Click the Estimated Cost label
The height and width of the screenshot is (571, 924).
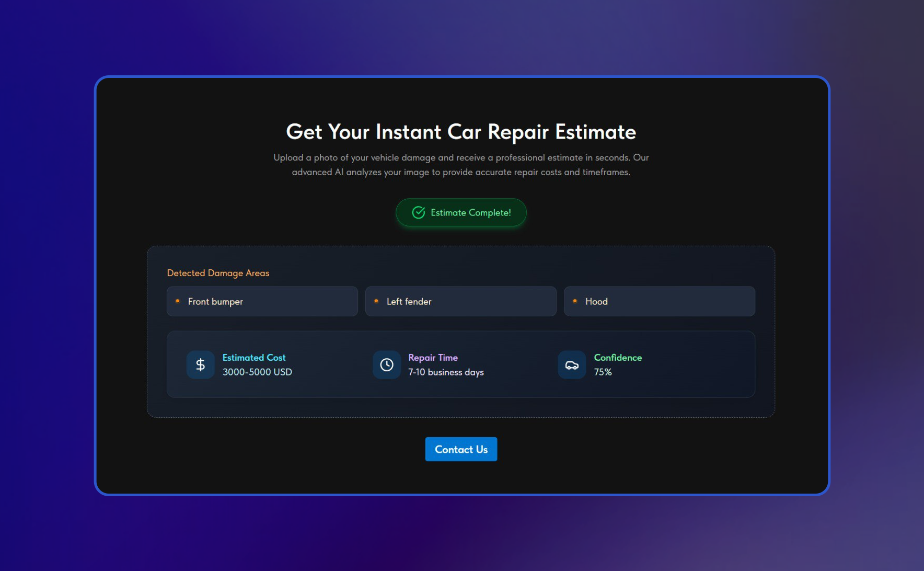coord(254,358)
